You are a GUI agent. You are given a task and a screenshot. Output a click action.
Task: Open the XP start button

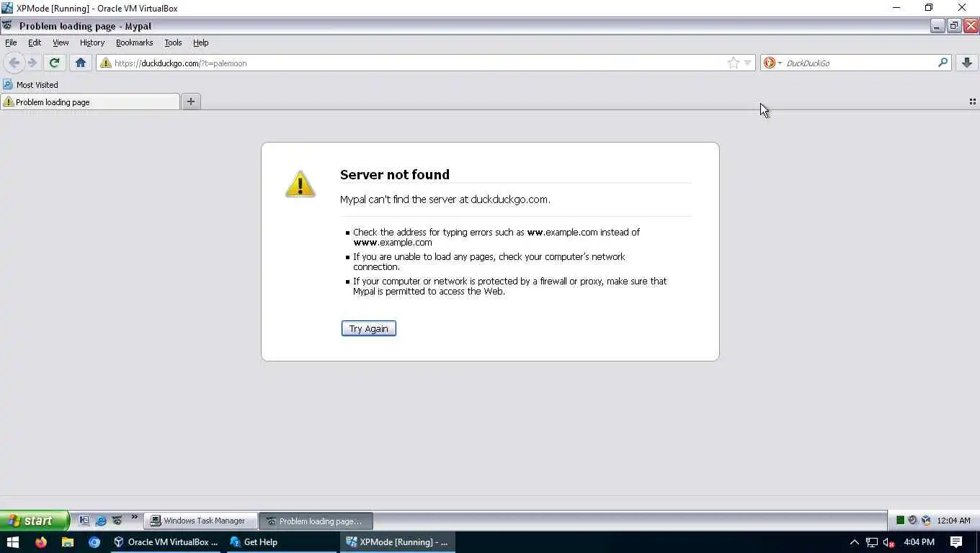pos(34,521)
